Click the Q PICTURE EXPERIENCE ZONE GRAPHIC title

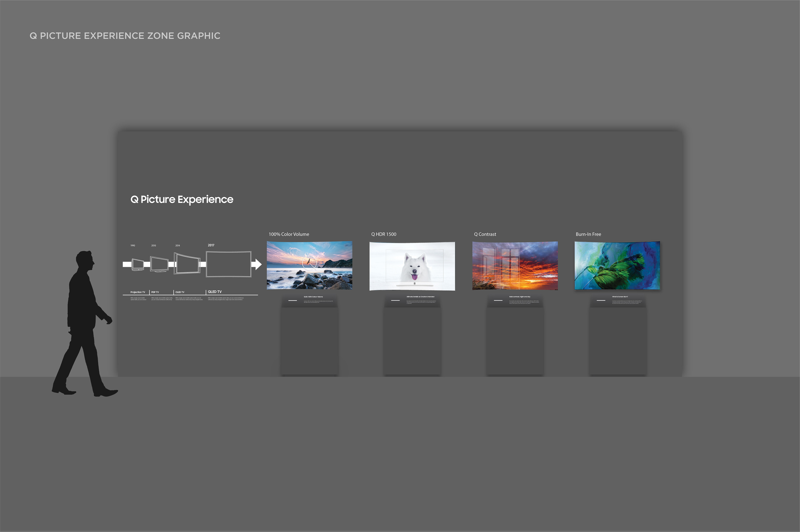coord(125,36)
